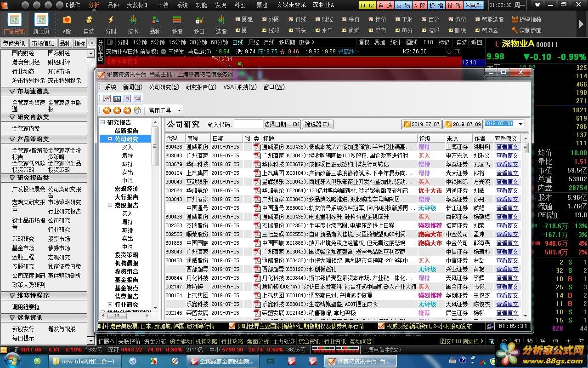Open 查看原文 link for 顺荣股份 row
The width and height of the screenshot is (588, 368).
coord(507,234)
